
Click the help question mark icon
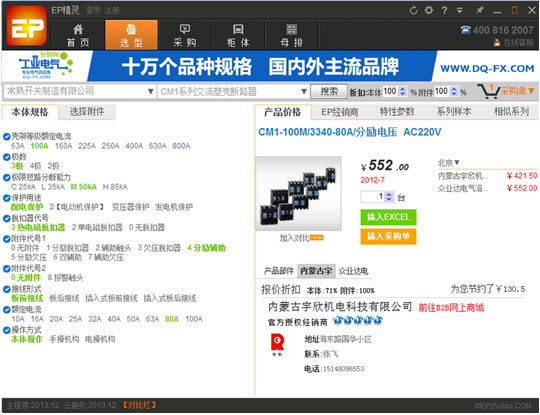[444, 10]
